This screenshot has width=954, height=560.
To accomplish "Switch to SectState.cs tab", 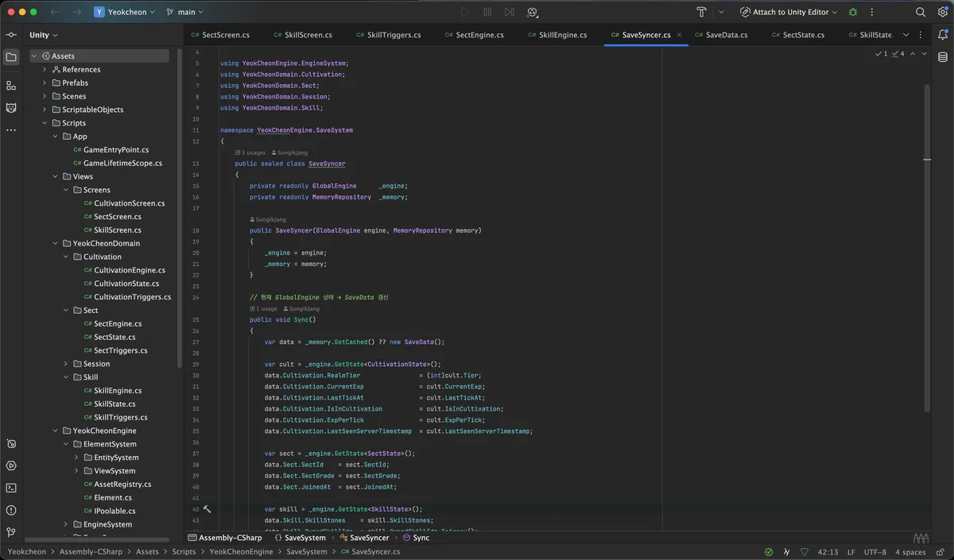I will click(797, 35).
